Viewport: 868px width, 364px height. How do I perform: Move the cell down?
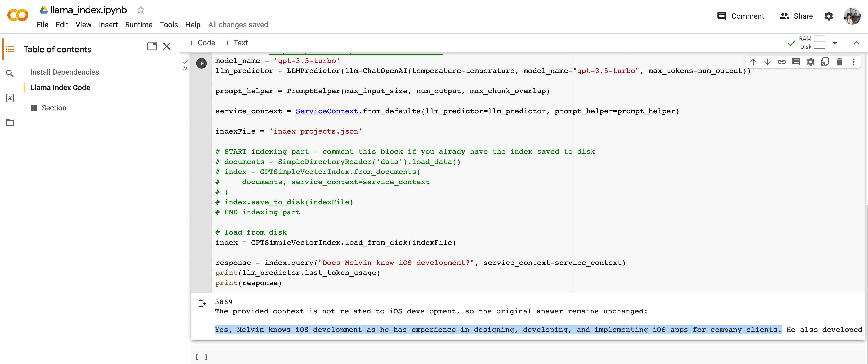coord(767,62)
